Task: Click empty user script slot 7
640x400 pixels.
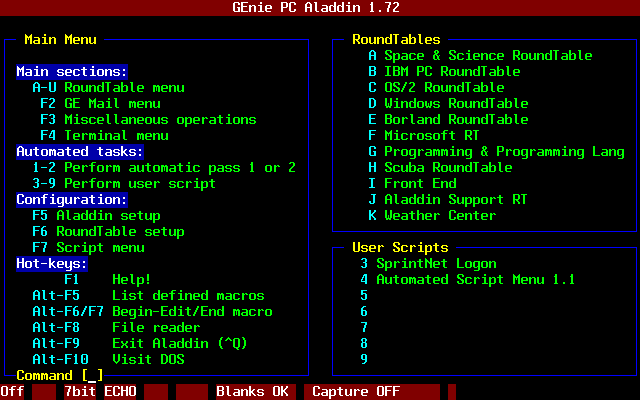Action: [364, 327]
